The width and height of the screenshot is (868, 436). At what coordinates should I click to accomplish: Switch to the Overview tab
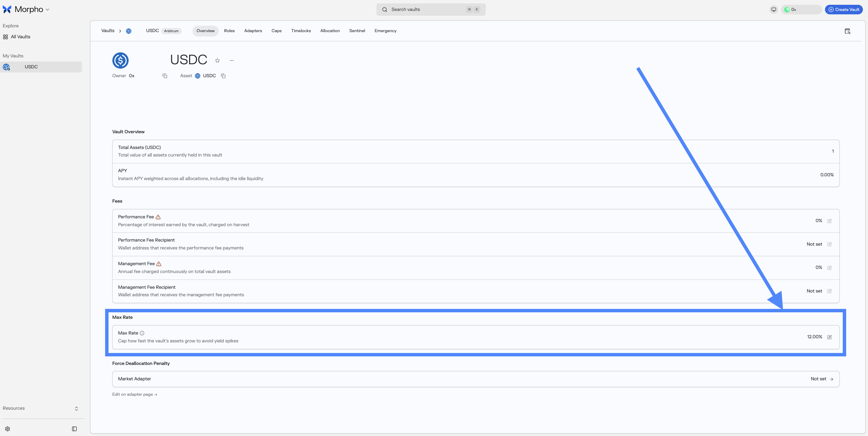[205, 31]
